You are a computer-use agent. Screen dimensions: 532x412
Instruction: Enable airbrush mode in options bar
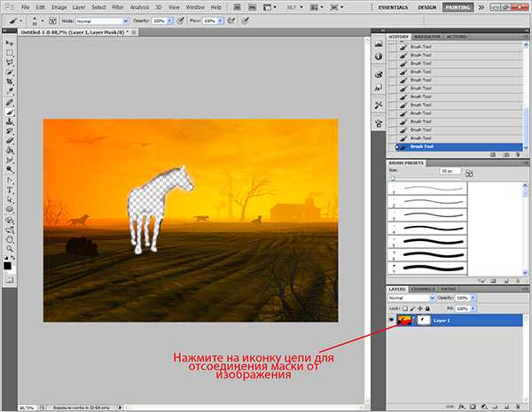[231, 20]
